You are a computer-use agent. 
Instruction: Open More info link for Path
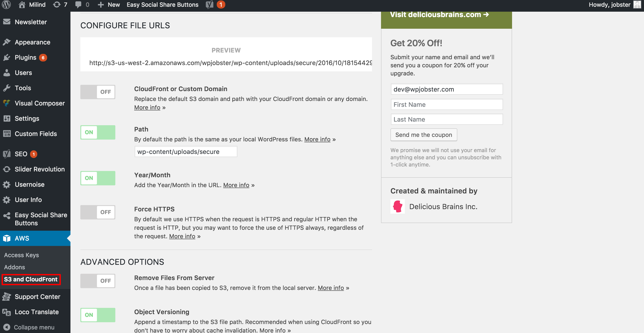pos(317,139)
